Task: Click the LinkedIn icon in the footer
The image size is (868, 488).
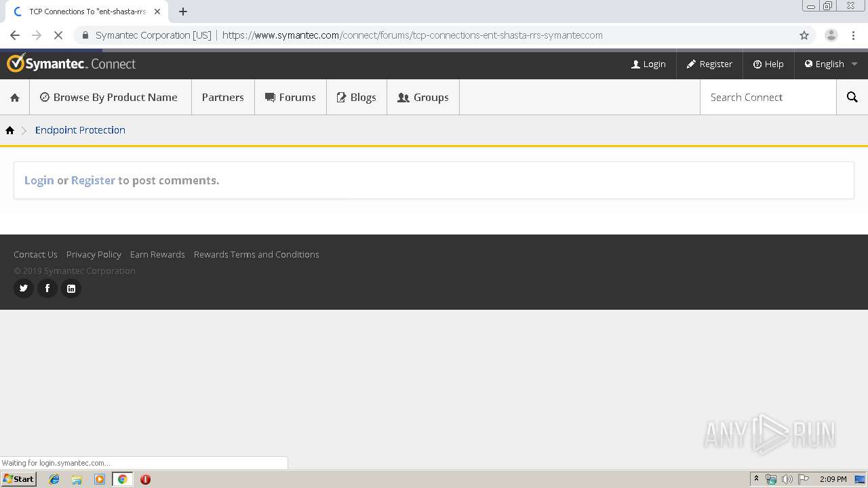Action: point(71,288)
